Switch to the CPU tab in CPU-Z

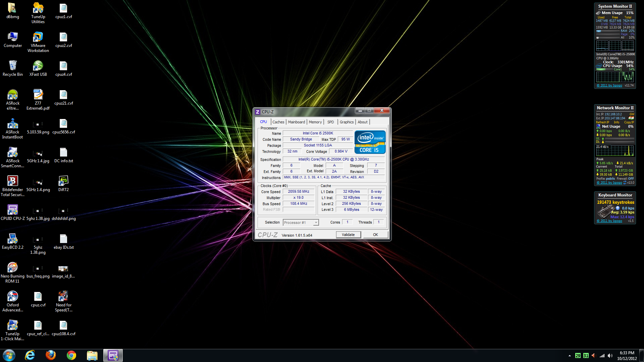coord(263,122)
